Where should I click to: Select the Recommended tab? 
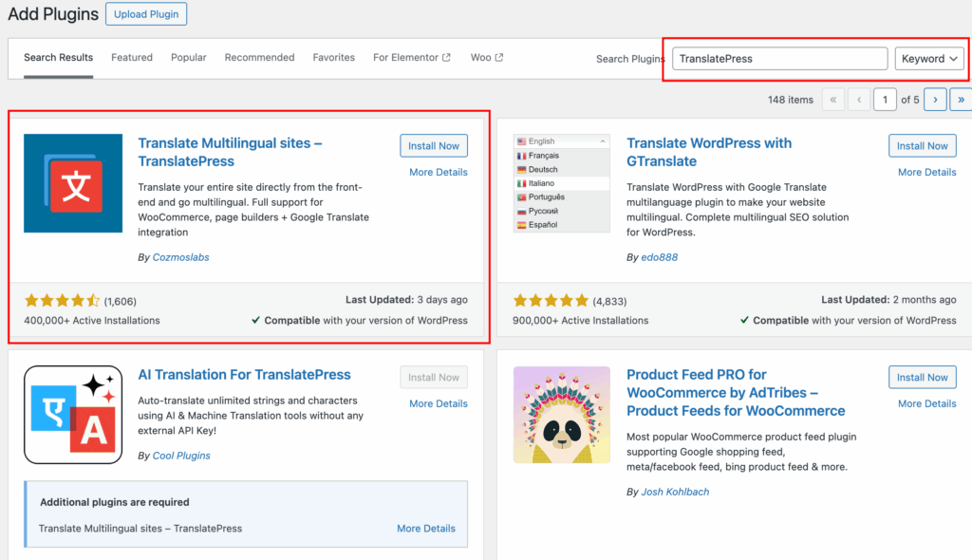tap(259, 58)
